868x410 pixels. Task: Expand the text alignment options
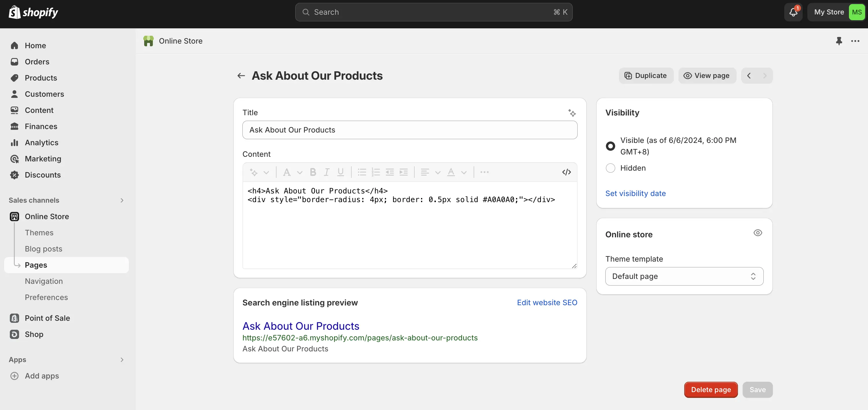click(438, 172)
